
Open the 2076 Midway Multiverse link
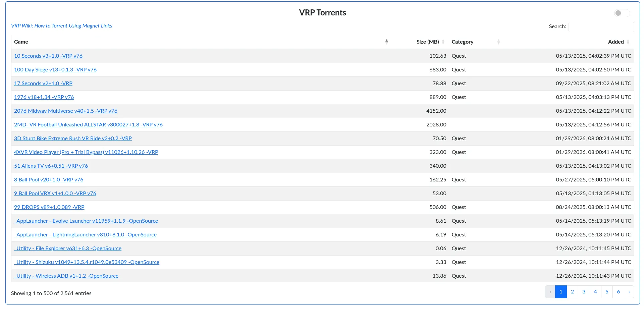[x=66, y=111]
